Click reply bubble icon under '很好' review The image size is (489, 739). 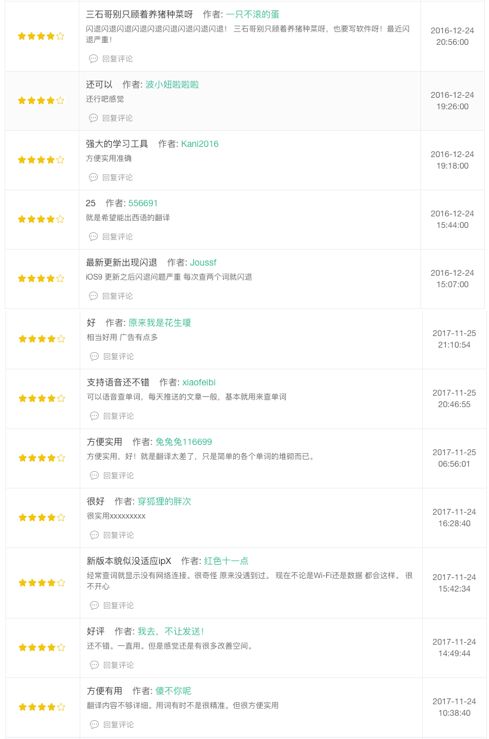[x=94, y=535]
